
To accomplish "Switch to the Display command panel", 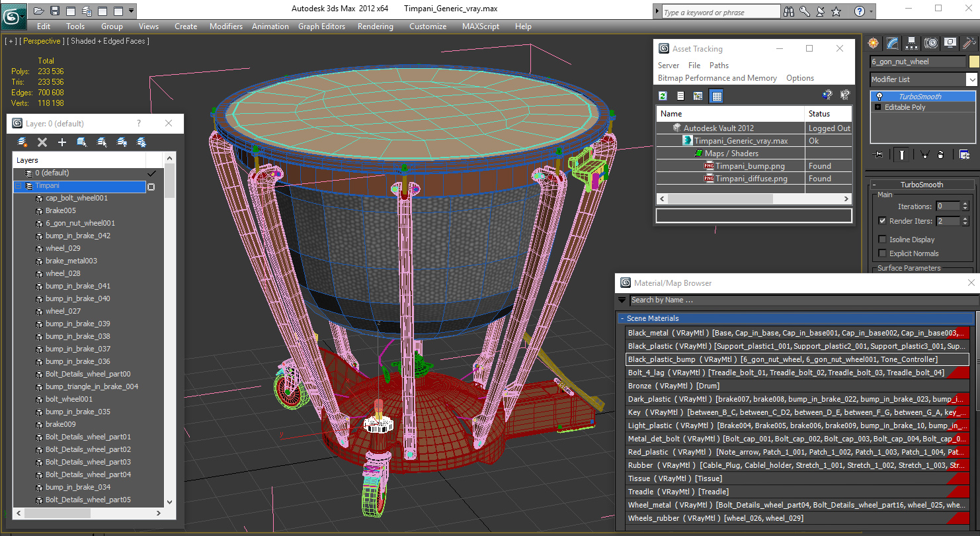I will 950,43.
